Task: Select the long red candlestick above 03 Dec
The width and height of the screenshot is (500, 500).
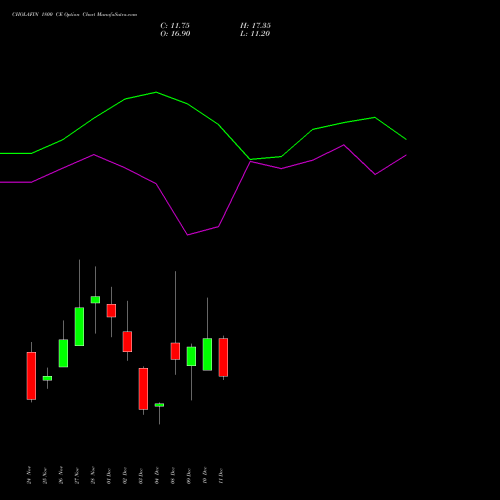Action: pyautogui.click(x=143, y=389)
